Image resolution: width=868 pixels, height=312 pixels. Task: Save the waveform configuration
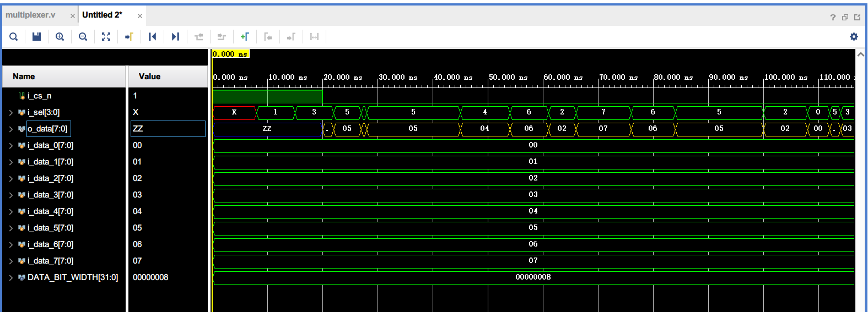(x=37, y=37)
